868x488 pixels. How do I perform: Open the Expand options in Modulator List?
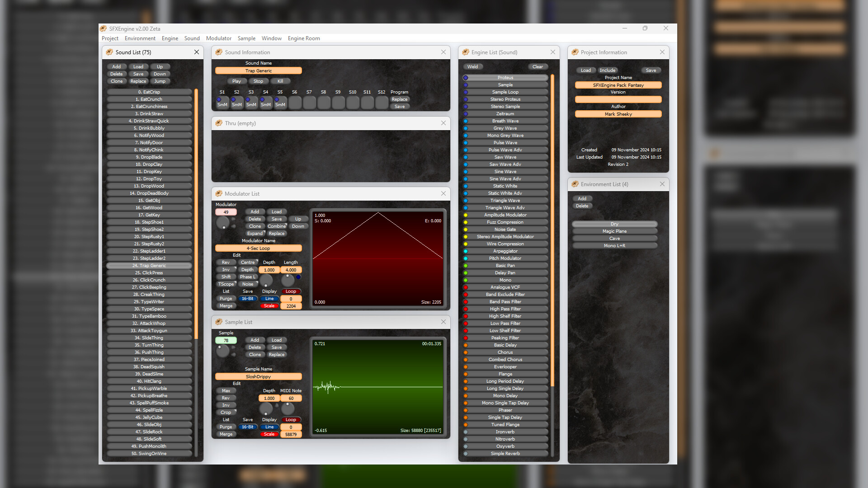click(x=255, y=233)
